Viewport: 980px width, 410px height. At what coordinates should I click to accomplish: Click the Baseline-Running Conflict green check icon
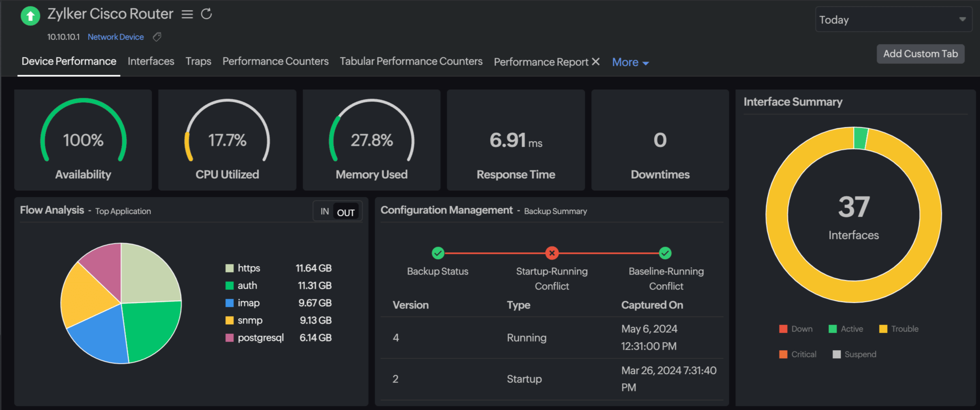click(665, 253)
